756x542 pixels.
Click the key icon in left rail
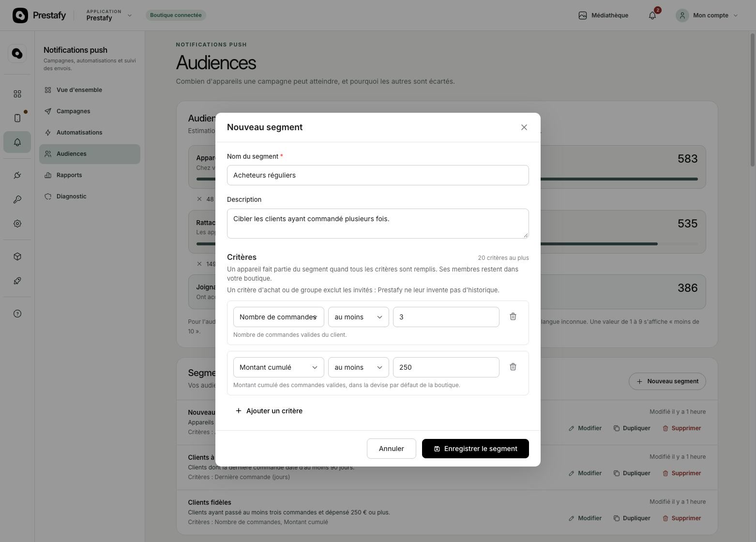(17, 199)
